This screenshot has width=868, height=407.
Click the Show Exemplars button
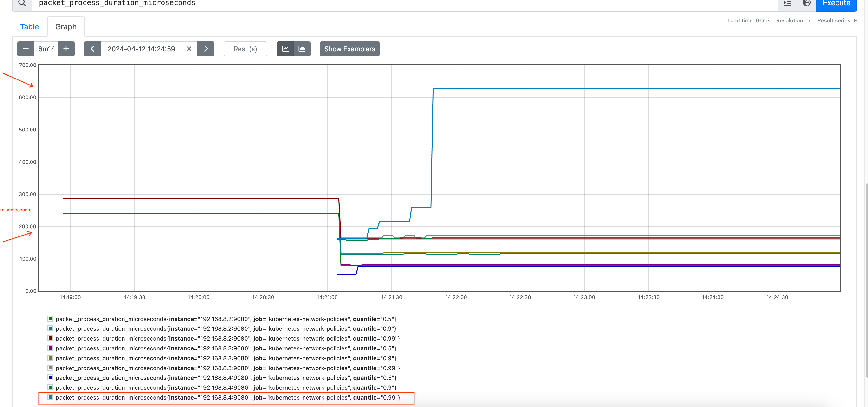[x=350, y=49]
